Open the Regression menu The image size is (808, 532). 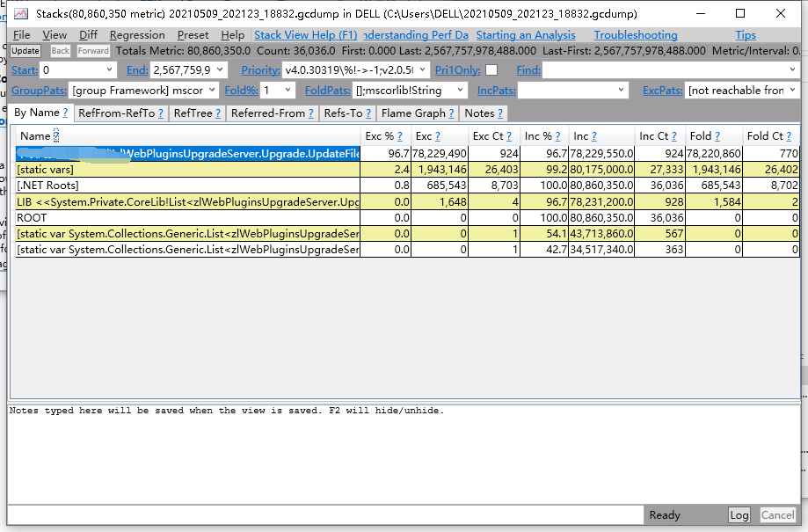137,35
